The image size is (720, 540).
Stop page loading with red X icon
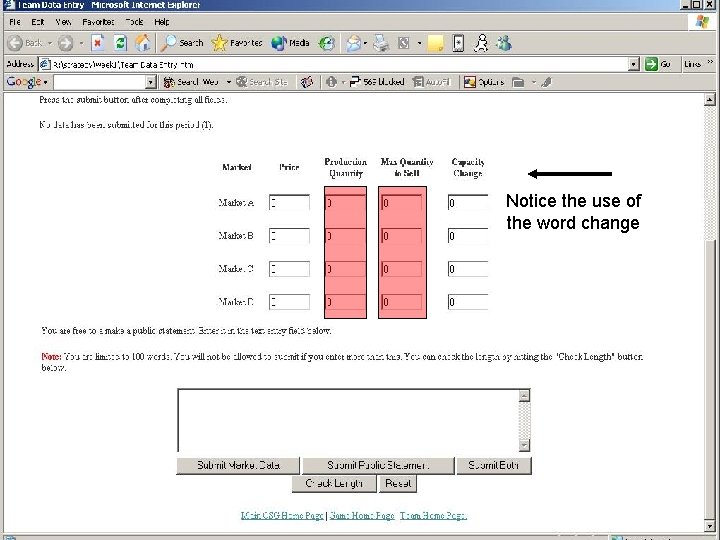coord(97,43)
